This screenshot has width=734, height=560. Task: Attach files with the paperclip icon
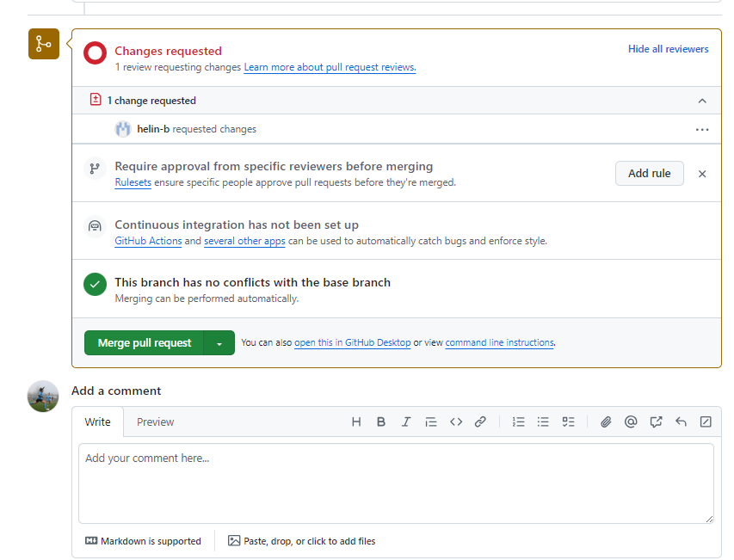point(606,422)
